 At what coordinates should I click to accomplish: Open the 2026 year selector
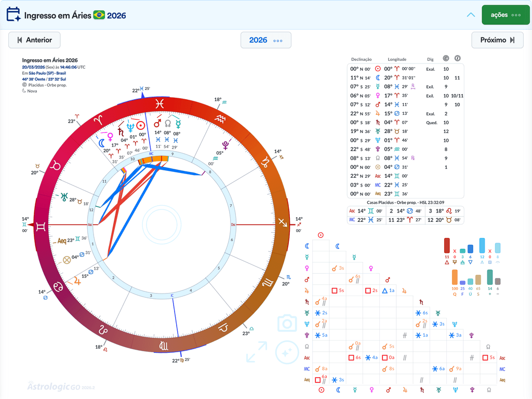(x=265, y=40)
